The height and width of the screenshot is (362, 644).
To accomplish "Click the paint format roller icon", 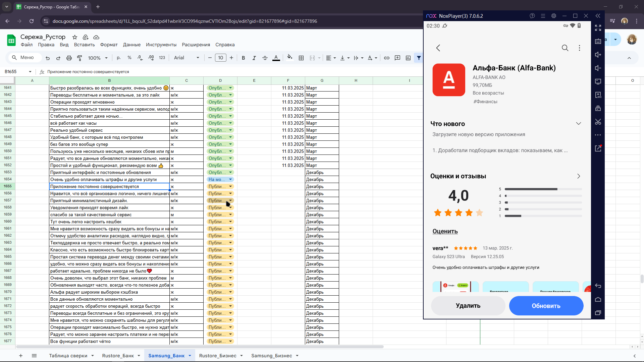I will [x=79, y=58].
